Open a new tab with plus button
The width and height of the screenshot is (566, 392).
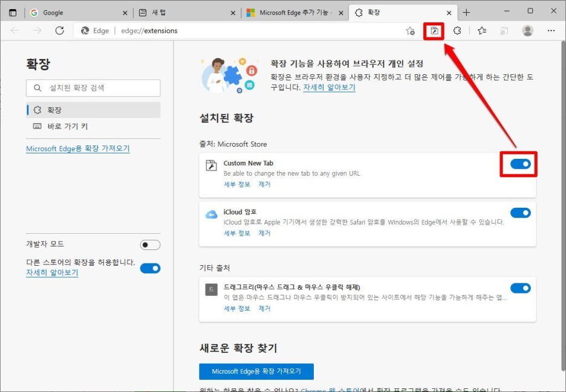click(x=466, y=13)
